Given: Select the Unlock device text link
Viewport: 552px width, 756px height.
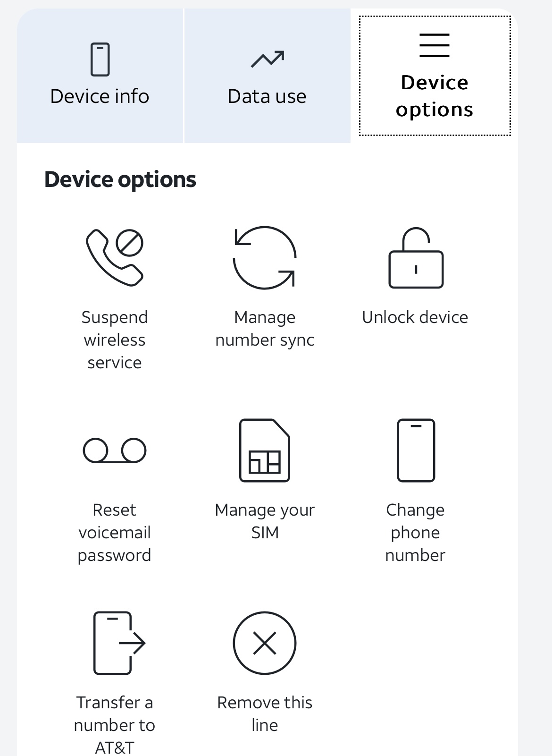Looking at the screenshot, I should (415, 317).
